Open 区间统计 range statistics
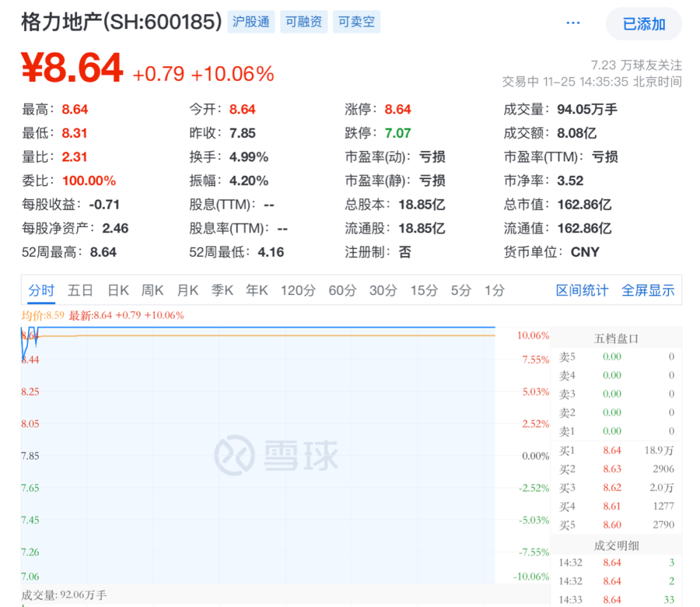This screenshot has width=700, height=607. [581, 291]
